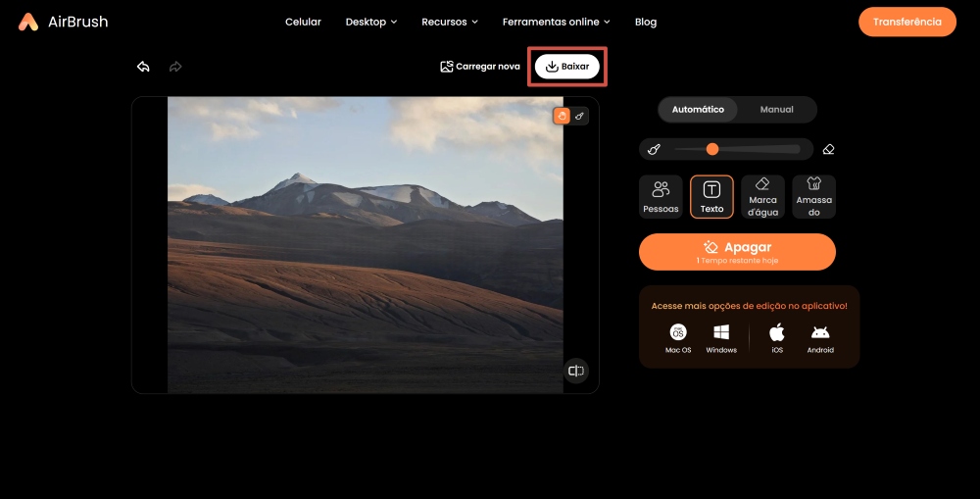Toggle the before/after compare view

pos(575,371)
